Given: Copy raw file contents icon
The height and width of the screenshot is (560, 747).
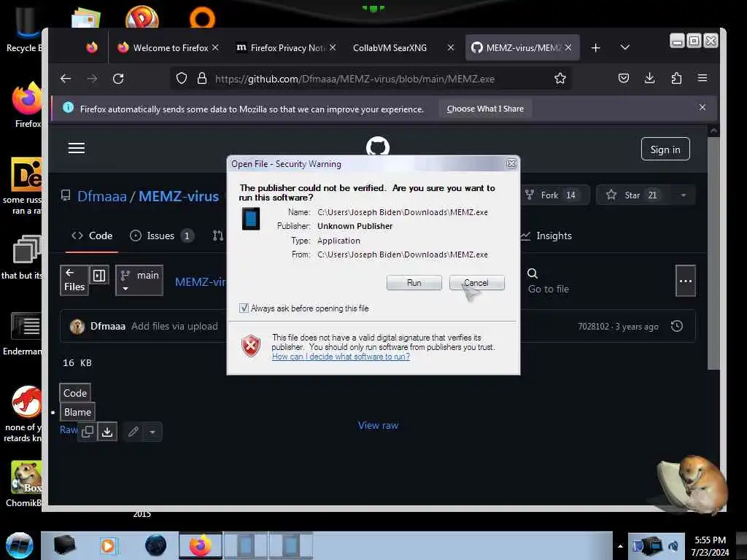Looking at the screenshot, I should (x=88, y=432).
